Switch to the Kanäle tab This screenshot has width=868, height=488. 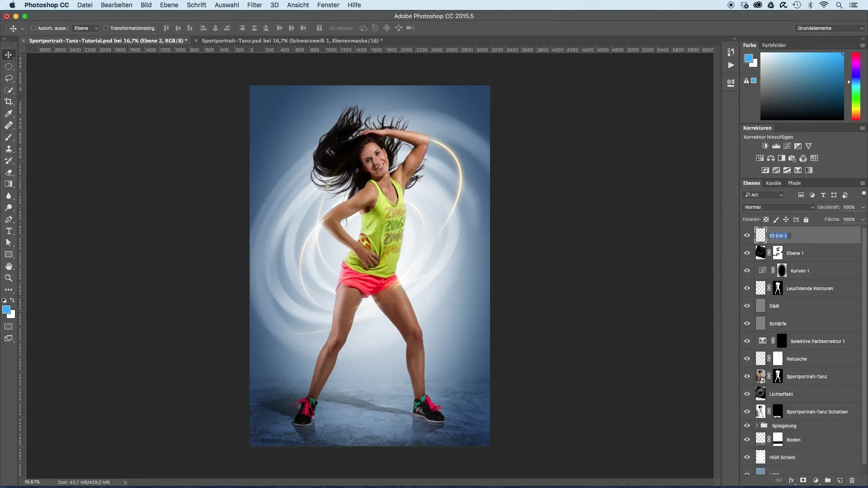point(774,183)
